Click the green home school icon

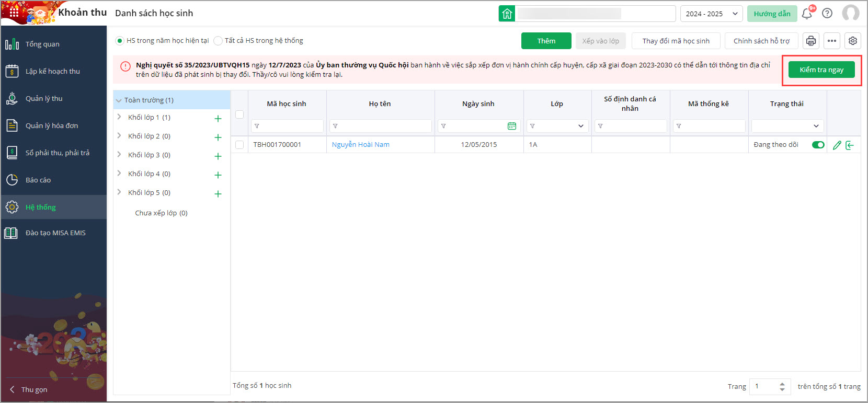click(507, 14)
